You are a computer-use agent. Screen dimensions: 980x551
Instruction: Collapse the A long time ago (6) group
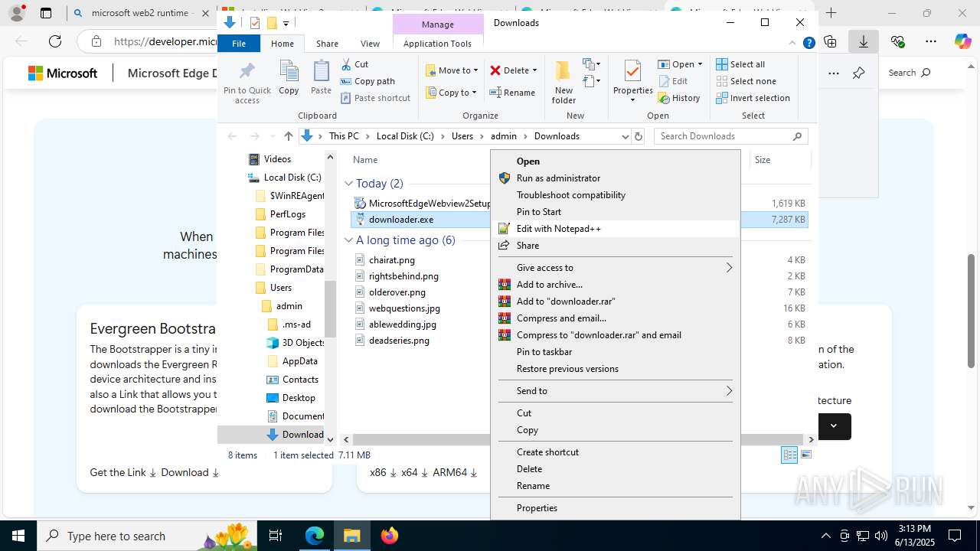point(349,240)
